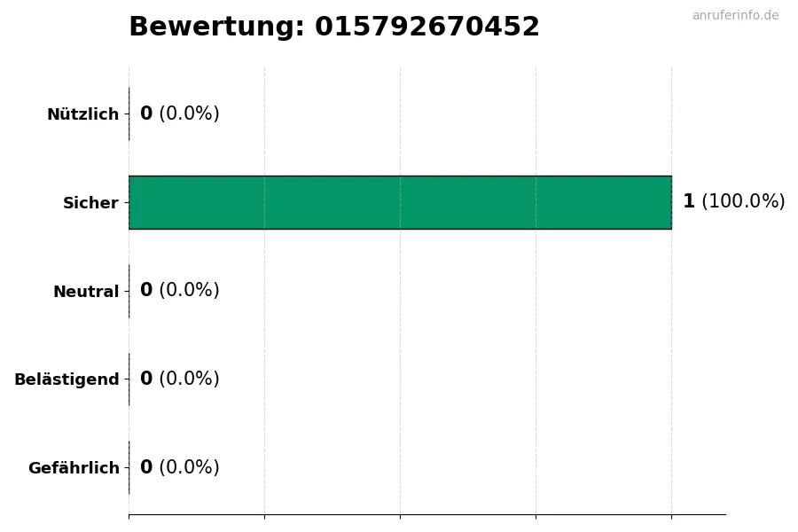Select the Belästigend category label
The height and width of the screenshot is (532, 798).
[x=66, y=379]
